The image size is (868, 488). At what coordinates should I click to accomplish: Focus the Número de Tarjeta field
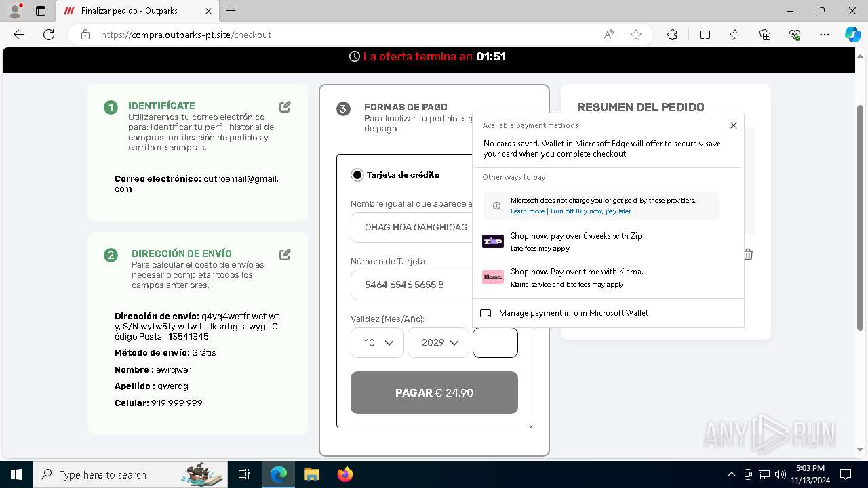point(412,285)
